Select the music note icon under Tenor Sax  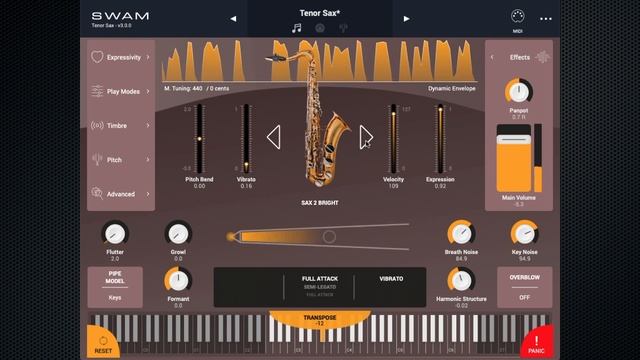pyautogui.click(x=297, y=28)
